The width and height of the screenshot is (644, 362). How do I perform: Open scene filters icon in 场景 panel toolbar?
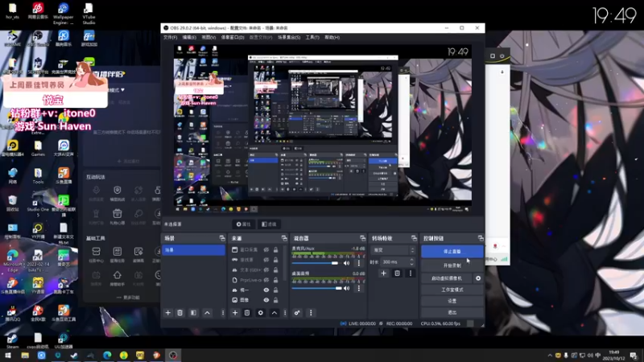[x=193, y=313]
